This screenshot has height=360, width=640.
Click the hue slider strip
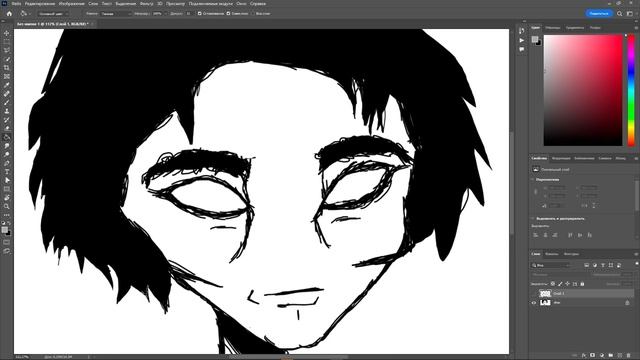tap(631, 90)
